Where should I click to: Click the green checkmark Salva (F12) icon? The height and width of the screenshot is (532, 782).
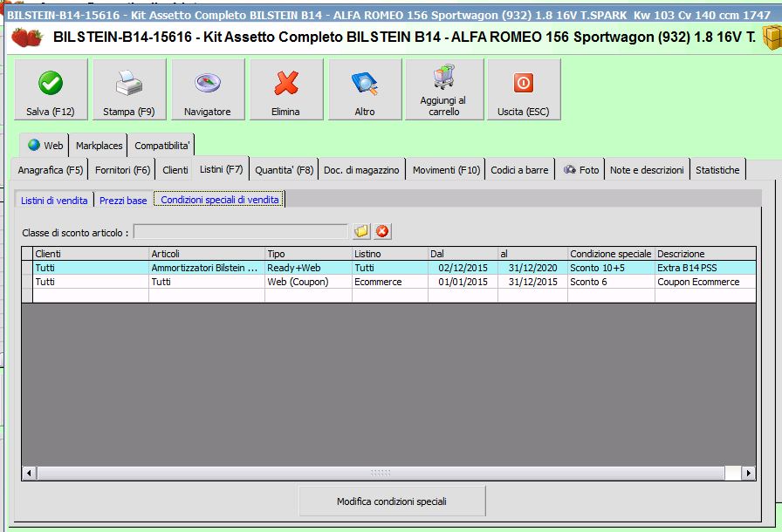click(51, 83)
